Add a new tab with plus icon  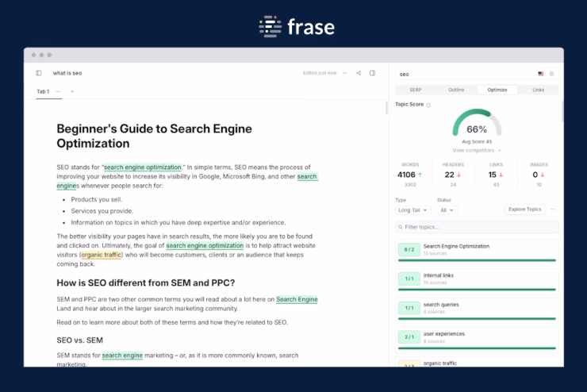click(x=72, y=91)
